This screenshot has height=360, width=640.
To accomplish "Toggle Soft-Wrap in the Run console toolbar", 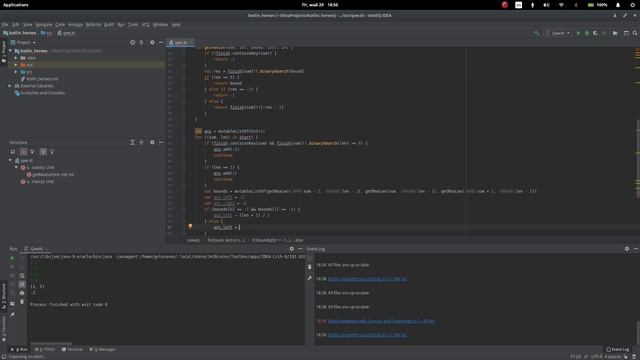I will [22, 276].
